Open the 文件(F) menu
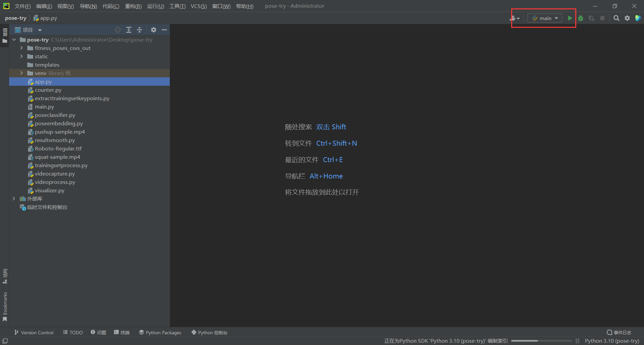This screenshot has height=345, width=644. 22,6
